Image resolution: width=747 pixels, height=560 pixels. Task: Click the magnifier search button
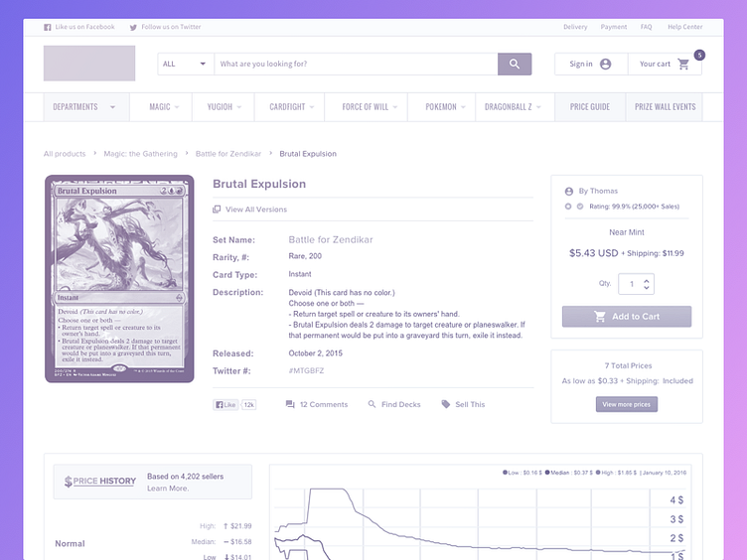pyautogui.click(x=515, y=64)
